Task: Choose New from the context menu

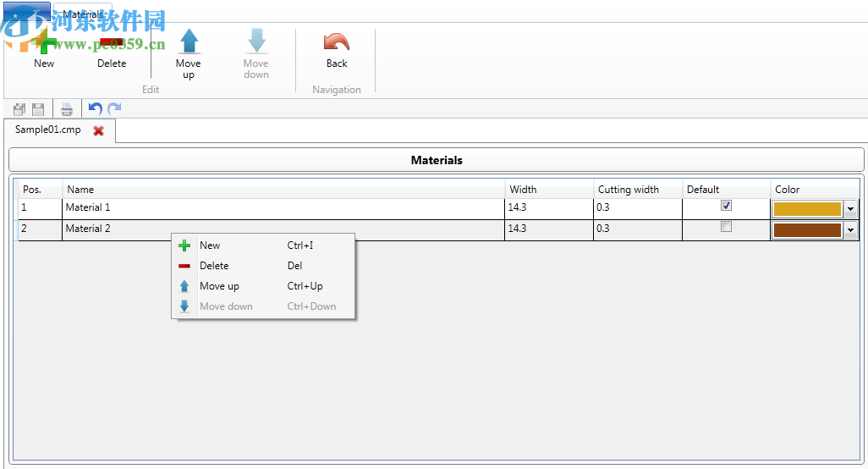Action: [x=210, y=246]
